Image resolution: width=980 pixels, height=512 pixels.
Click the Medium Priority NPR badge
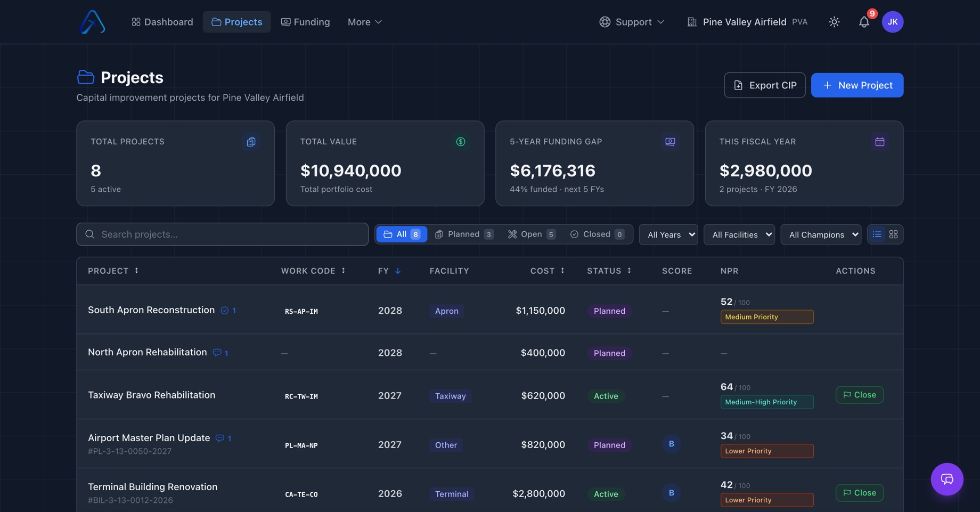(x=766, y=317)
